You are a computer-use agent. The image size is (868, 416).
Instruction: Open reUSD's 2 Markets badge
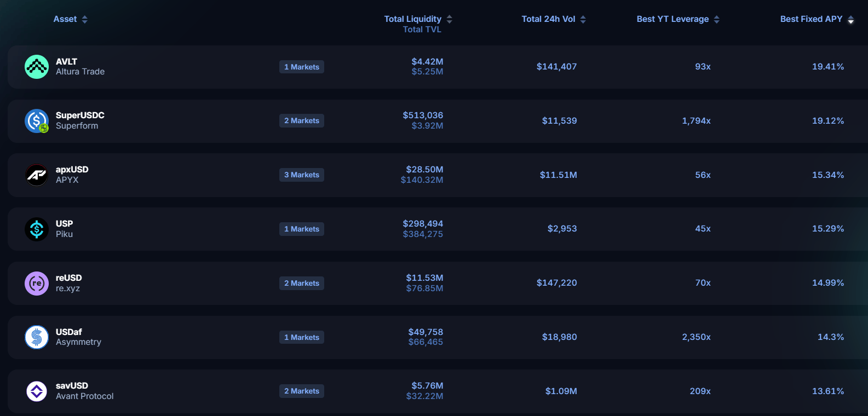pyautogui.click(x=302, y=283)
